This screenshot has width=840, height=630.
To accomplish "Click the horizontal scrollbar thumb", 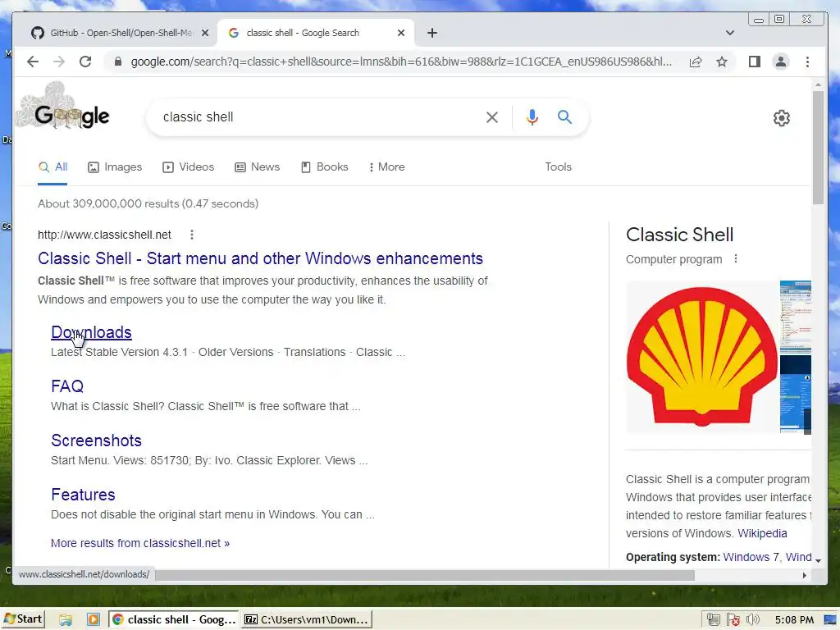I will (424, 575).
